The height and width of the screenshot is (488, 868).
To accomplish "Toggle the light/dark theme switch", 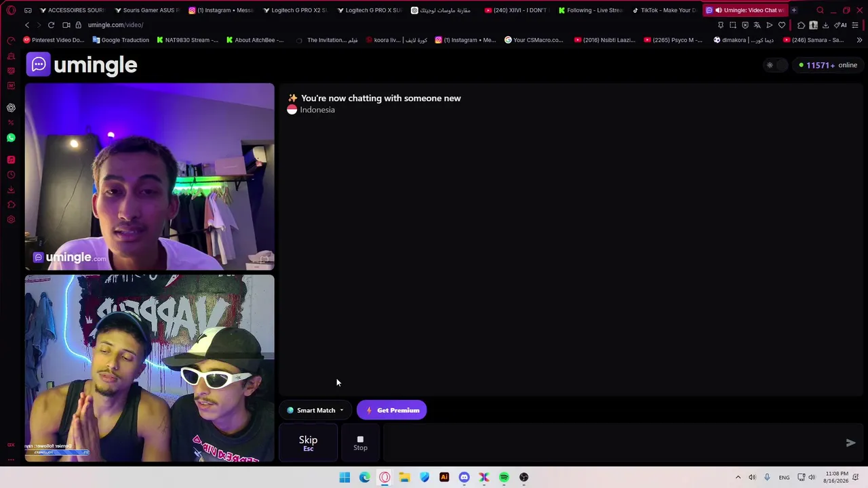I will coord(774,65).
